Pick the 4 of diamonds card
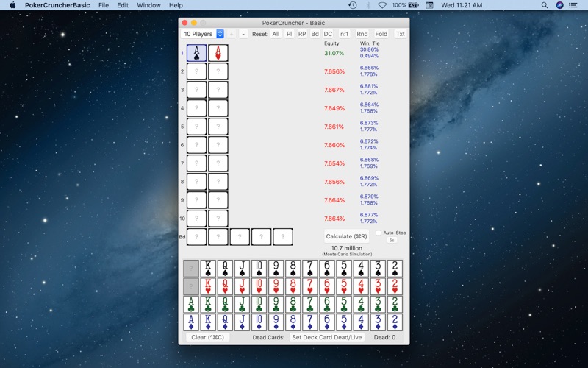Viewport: 588px width, 368px height. (361, 322)
